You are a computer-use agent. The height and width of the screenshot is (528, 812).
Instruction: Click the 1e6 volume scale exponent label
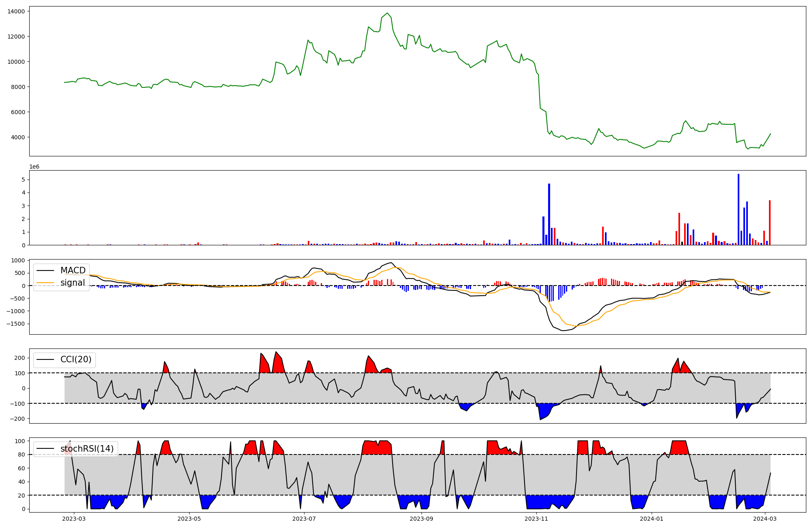[34, 167]
